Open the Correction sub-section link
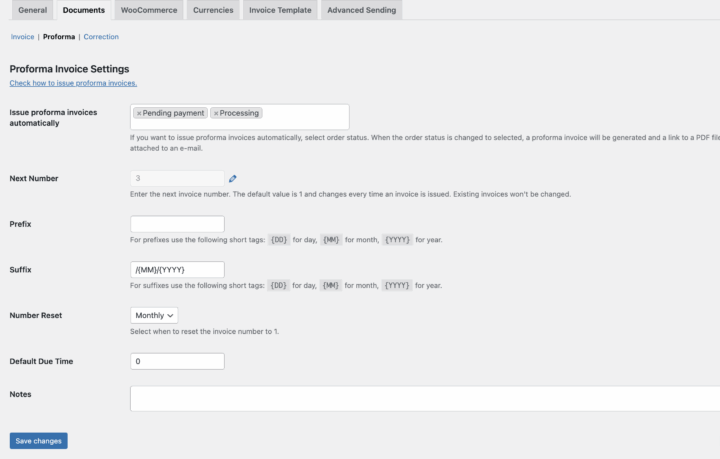The width and height of the screenshot is (720, 459). coord(101,37)
